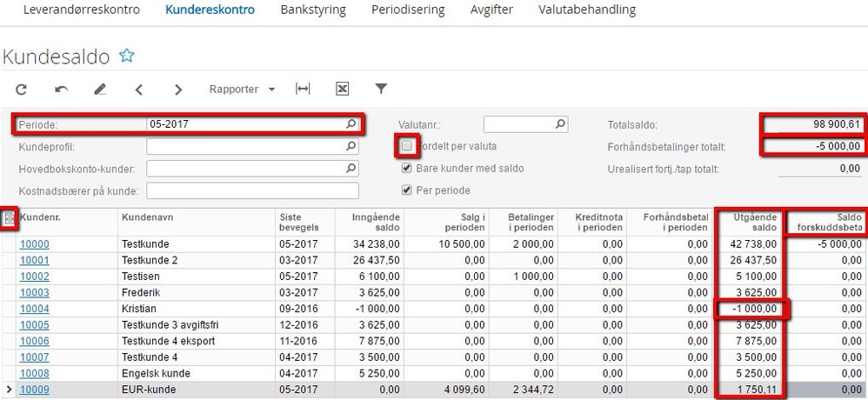Click the Kostnadsbærer på kunde field
The image size is (868, 400).
[x=252, y=191]
